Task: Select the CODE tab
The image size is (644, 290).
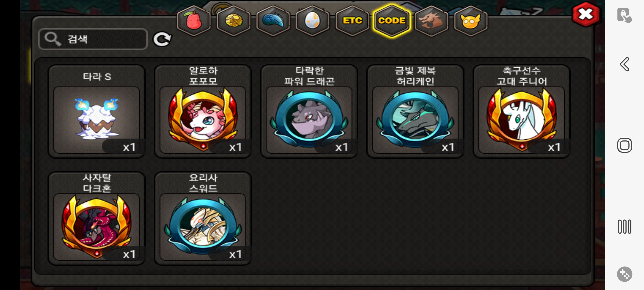Action: (x=392, y=21)
